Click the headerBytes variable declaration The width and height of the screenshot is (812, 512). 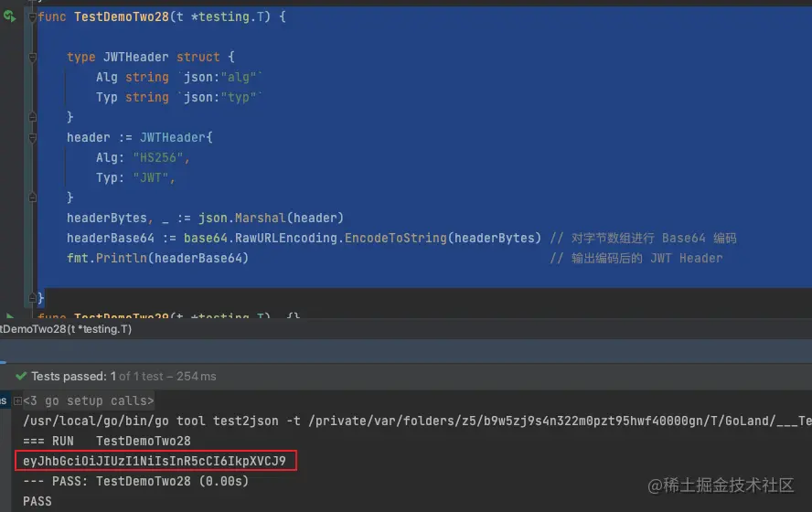pyautogui.click(x=107, y=218)
